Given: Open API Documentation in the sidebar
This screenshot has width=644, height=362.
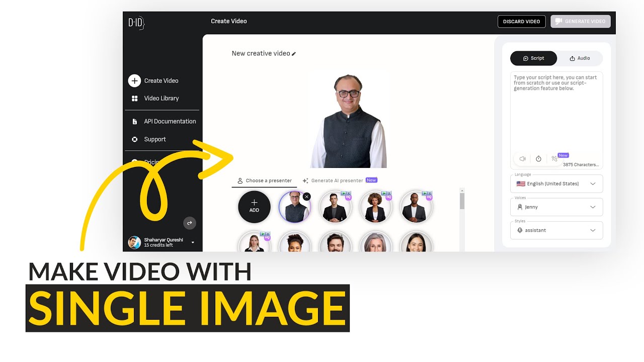Looking at the screenshot, I should coord(170,121).
